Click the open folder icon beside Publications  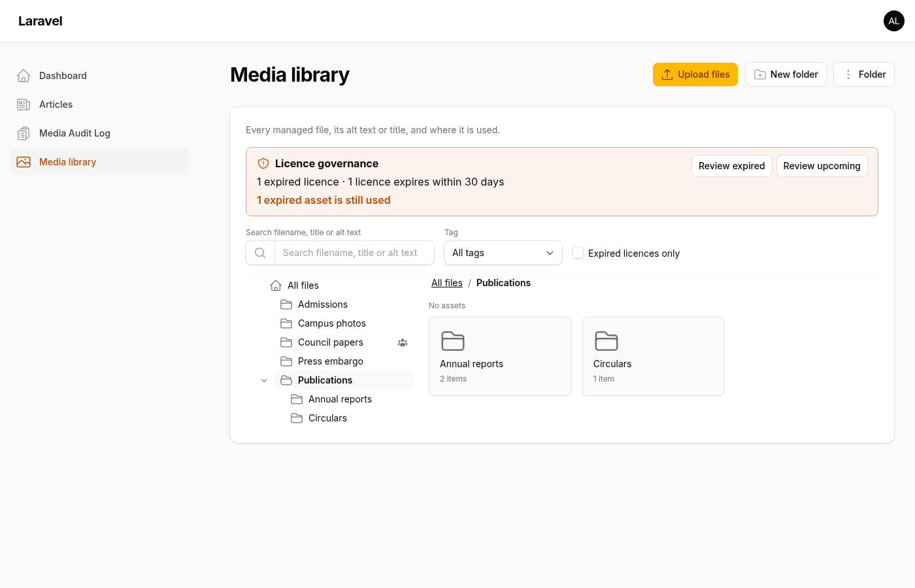pos(286,380)
